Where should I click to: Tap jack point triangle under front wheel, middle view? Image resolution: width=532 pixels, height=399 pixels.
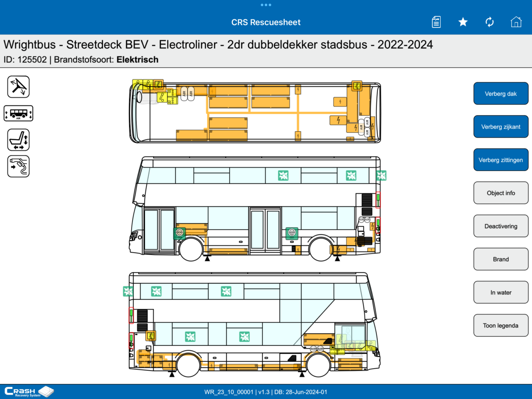(207, 258)
